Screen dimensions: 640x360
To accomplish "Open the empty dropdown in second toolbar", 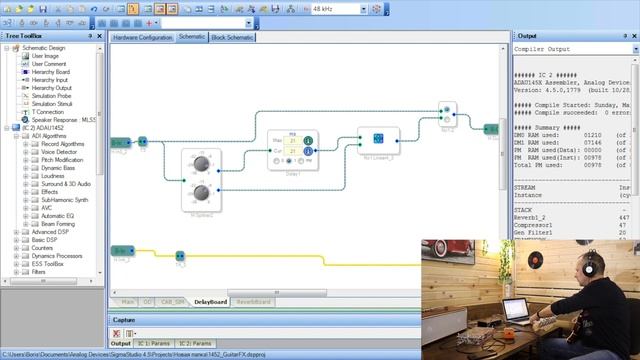I will pyautogui.click(x=248, y=23).
